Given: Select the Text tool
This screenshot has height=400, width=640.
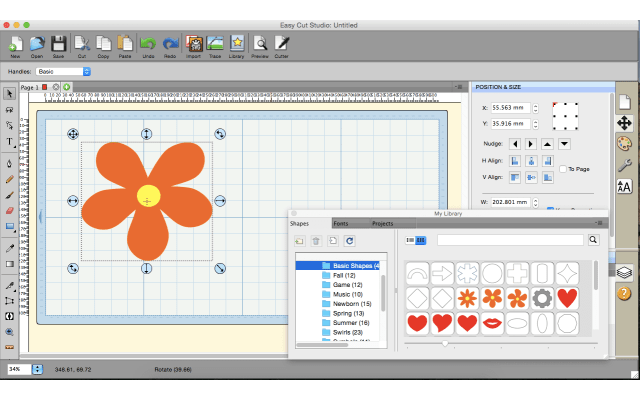Looking at the screenshot, I should (x=9, y=142).
